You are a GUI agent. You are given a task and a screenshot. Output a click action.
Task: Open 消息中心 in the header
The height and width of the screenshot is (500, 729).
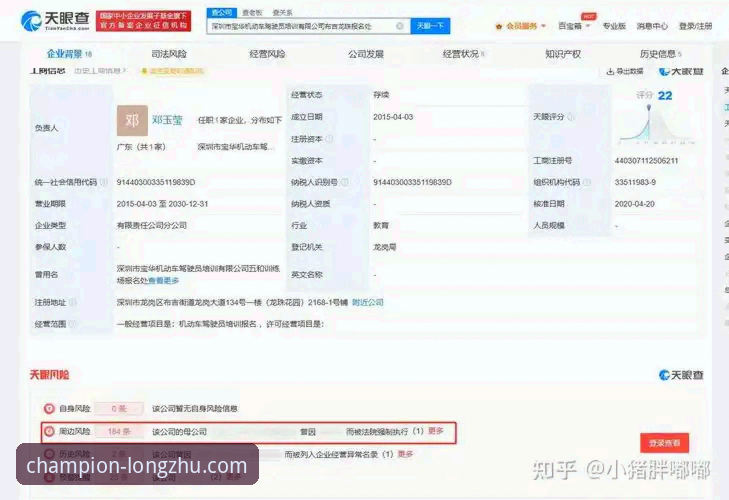point(652,26)
